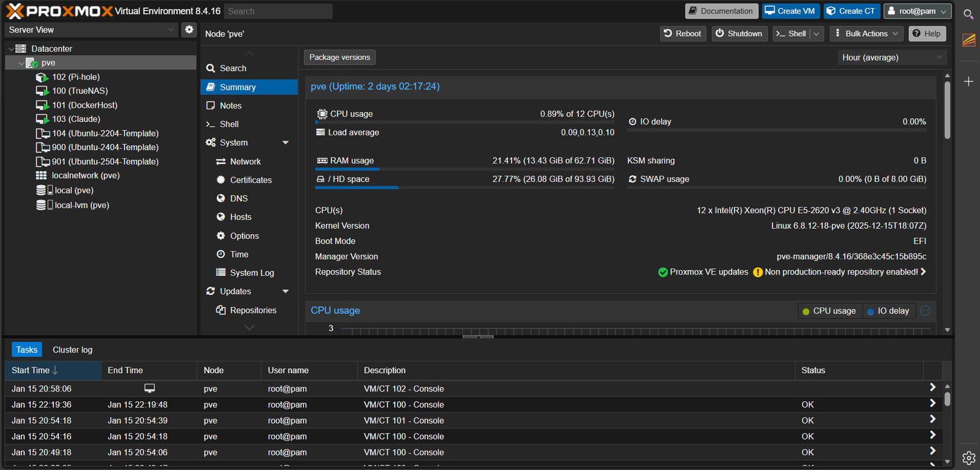
Task: Click the Package versions button
Action: 340,58
